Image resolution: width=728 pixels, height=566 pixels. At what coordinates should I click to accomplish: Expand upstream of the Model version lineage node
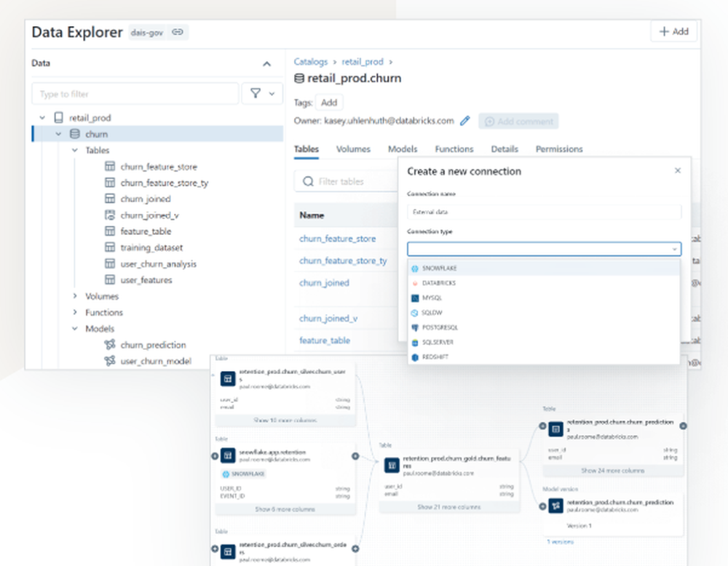[542, 506]
